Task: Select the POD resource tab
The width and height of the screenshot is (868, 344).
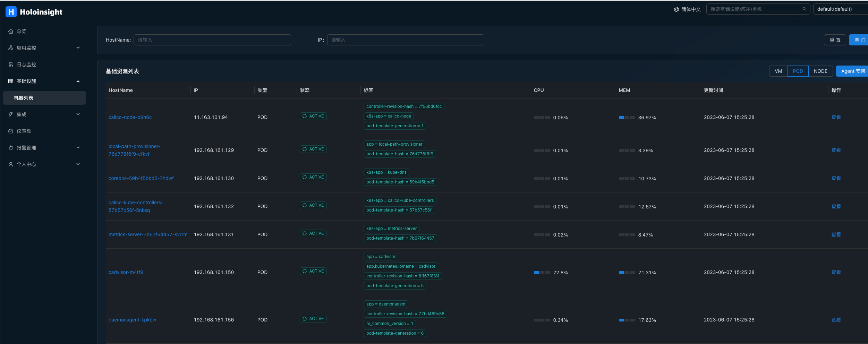Action: click(x=798, y=71)
